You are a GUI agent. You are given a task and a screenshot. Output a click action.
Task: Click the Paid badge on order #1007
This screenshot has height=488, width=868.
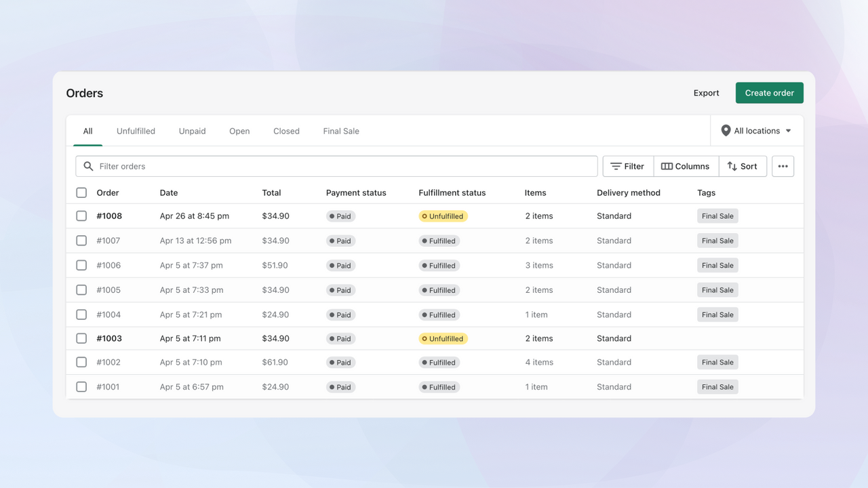[340, 241]
